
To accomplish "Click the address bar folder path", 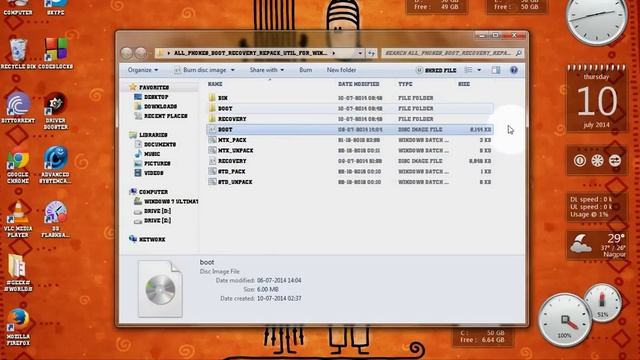I will pos(250,53).
